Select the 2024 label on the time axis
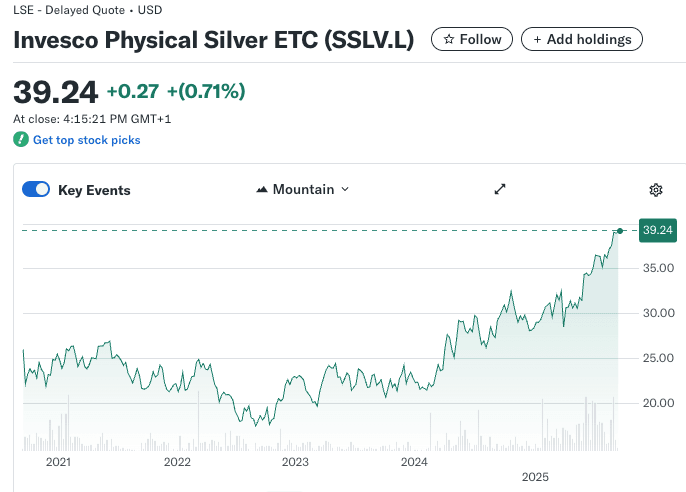 pos(414,462)
